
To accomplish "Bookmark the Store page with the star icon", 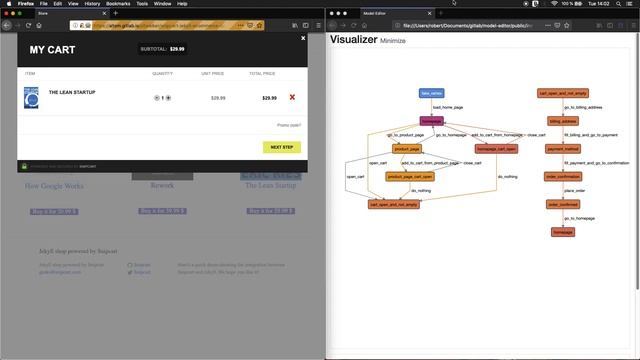I will pos(259,25).
